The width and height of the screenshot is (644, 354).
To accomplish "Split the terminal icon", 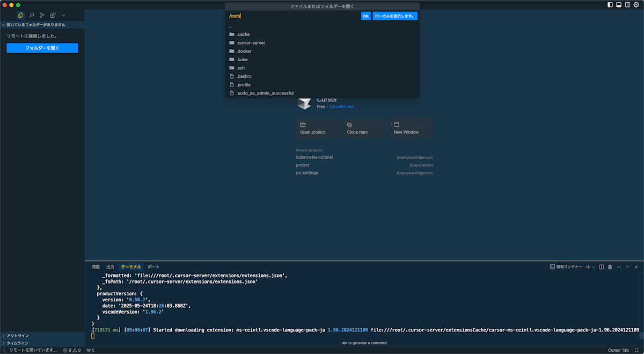I will 602,267.
